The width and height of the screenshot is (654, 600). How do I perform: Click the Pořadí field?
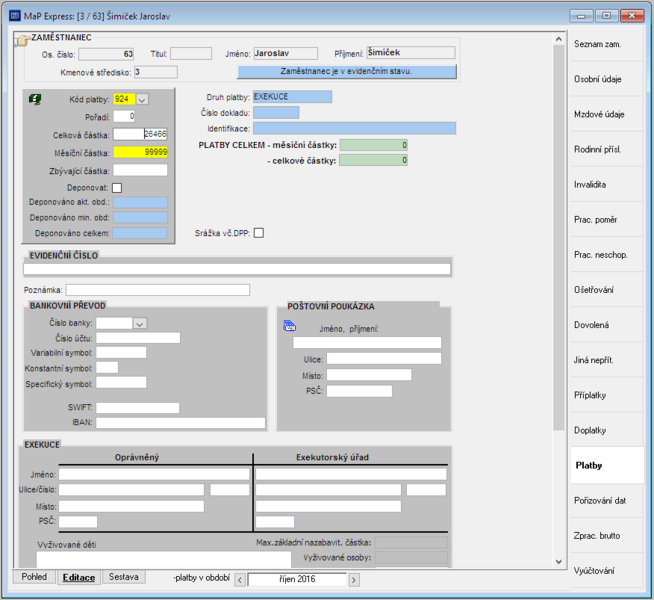124,116
